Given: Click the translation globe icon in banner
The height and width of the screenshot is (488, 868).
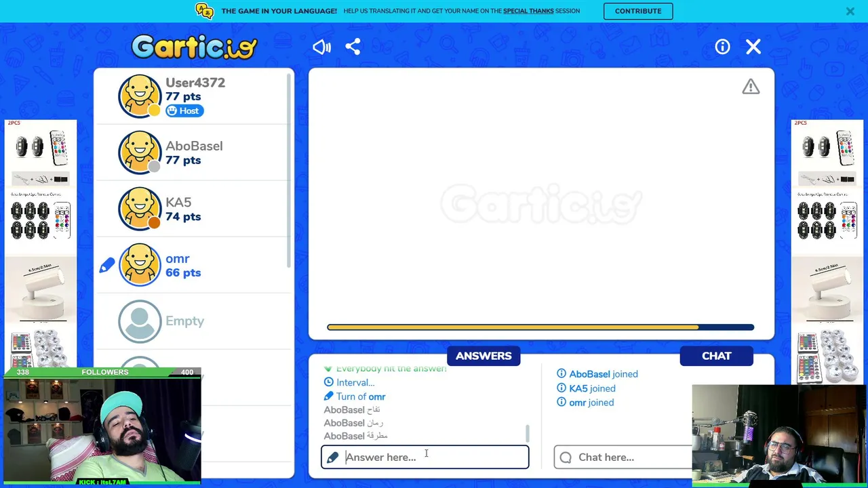Looking at the screenshot, I should point(204,11).
